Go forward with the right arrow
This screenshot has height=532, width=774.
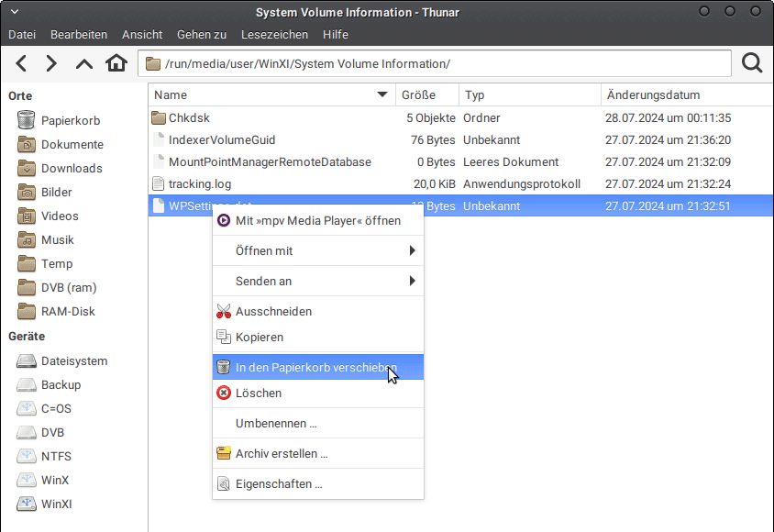(51, 63)
